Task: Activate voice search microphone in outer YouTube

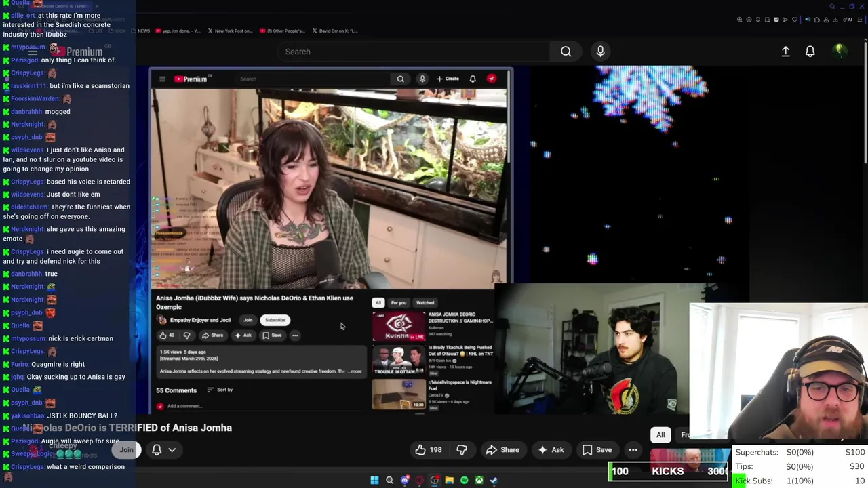Action: pos(600,52)
